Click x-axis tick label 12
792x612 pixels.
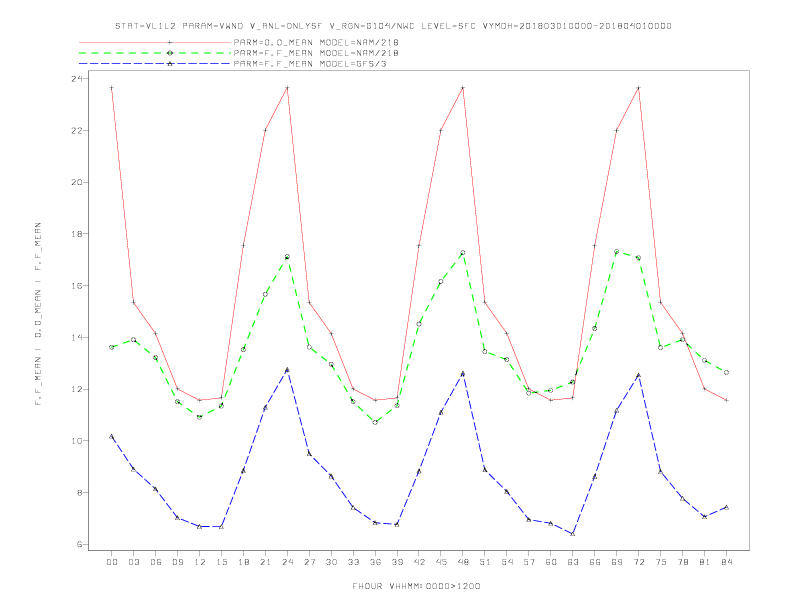[x=200, y=562]
